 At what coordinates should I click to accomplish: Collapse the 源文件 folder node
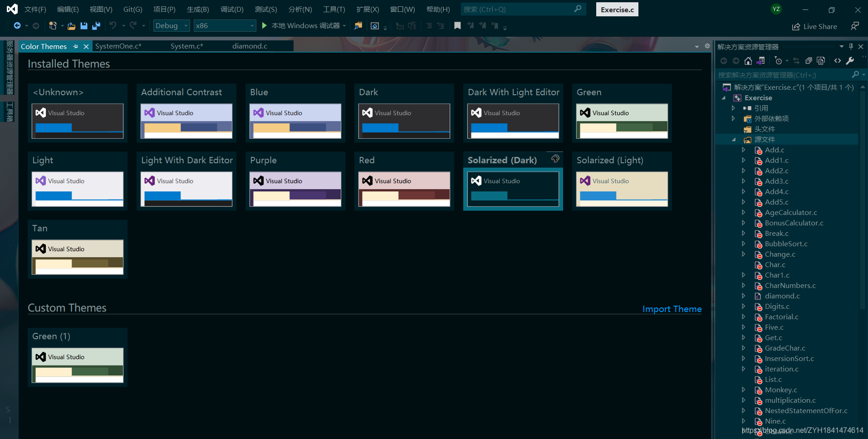(x=734, y=139)
